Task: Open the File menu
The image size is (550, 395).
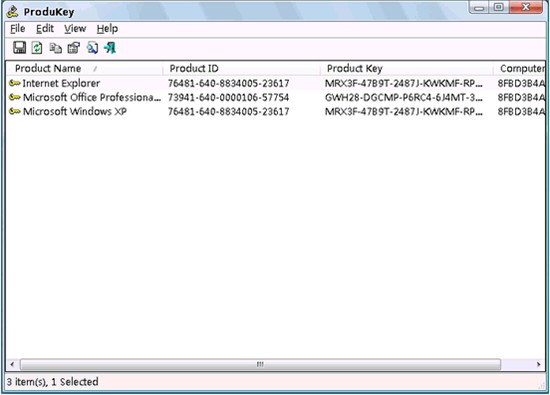Action: [18, 29]
